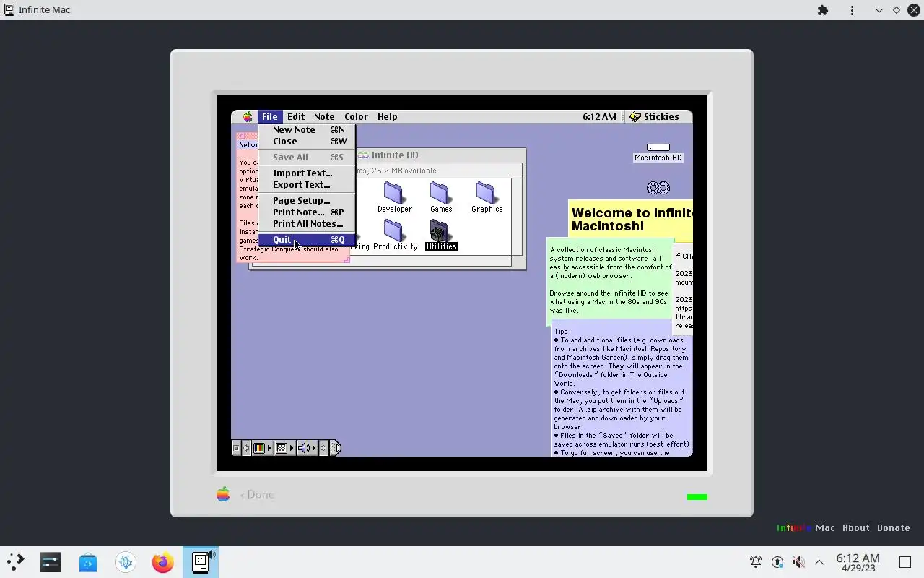Viewport: 924px width, 578px height.
Task: Open the Donate link
Action: click(894, 528)
